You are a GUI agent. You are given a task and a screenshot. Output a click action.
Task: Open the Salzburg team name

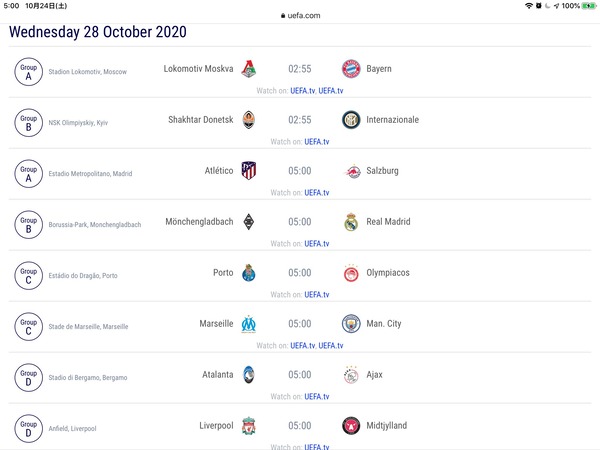point(382,171)
